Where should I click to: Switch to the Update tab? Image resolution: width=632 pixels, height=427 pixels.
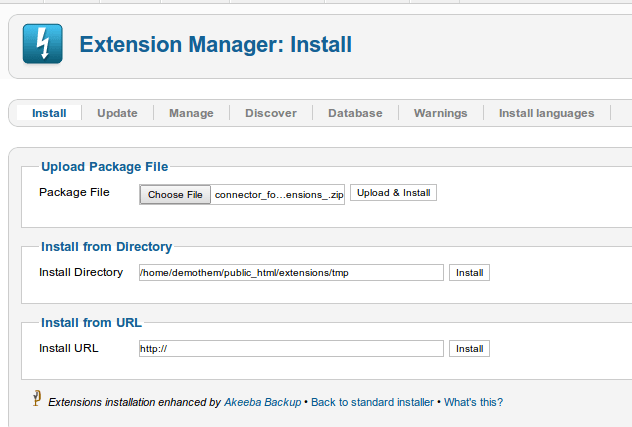pyautogui.click(x=117, y=113)
